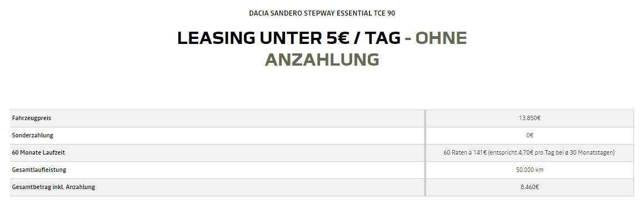644x208 pixels.
Task: Select the 'Leasing unter 5€ / Tag' heading
Action: [x=289, y=38]
